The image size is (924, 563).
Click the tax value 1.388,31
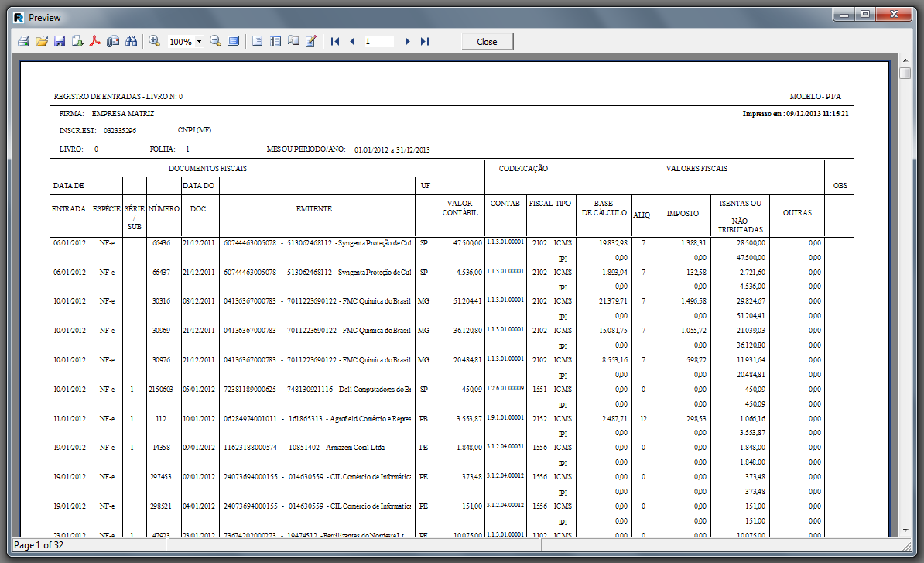coord(693,243)
